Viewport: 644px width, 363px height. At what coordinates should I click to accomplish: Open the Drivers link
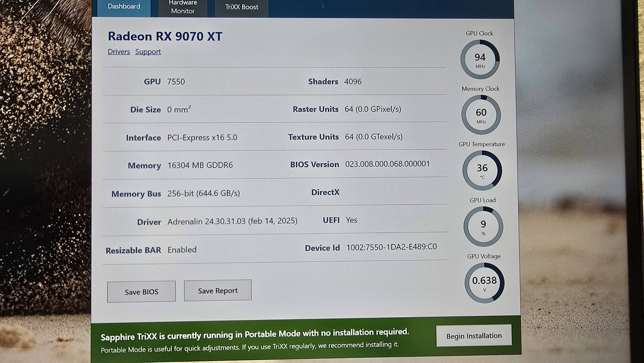[x=119, y=52]
